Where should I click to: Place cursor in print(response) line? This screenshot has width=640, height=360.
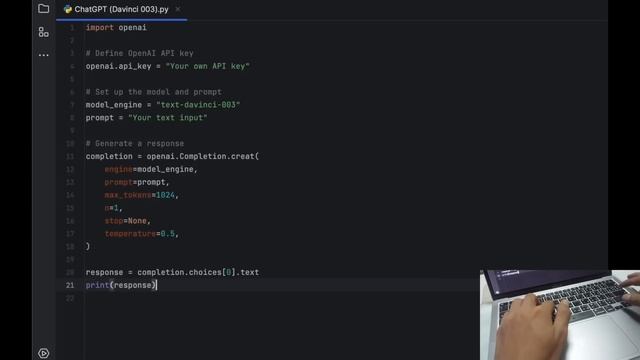tap(121, 285)
